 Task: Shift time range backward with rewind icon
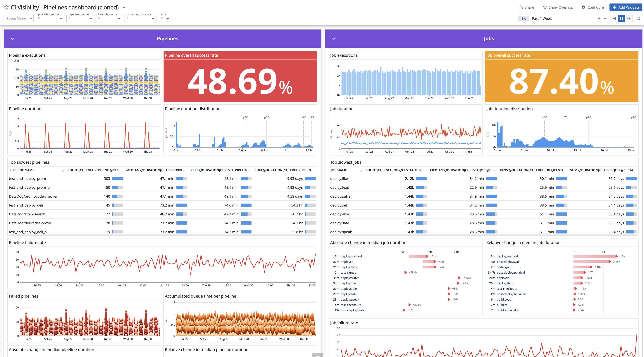pos(614,18)
